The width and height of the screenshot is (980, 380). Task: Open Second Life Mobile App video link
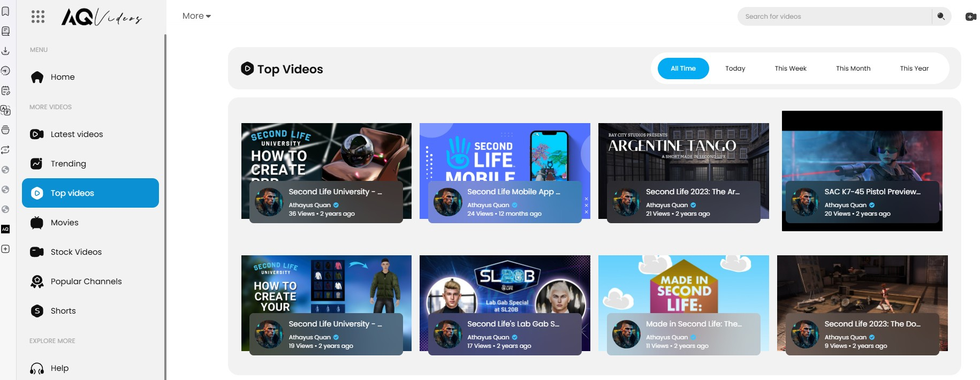[x=513, y=192]
